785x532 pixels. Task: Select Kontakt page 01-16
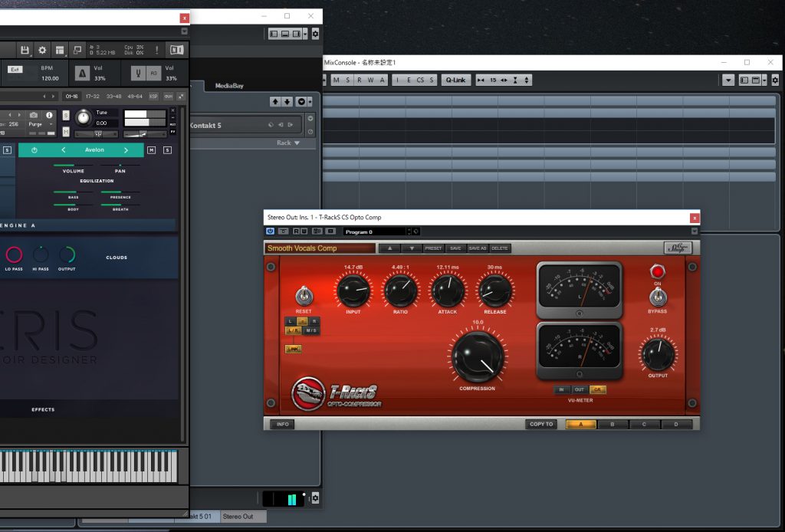71,96
